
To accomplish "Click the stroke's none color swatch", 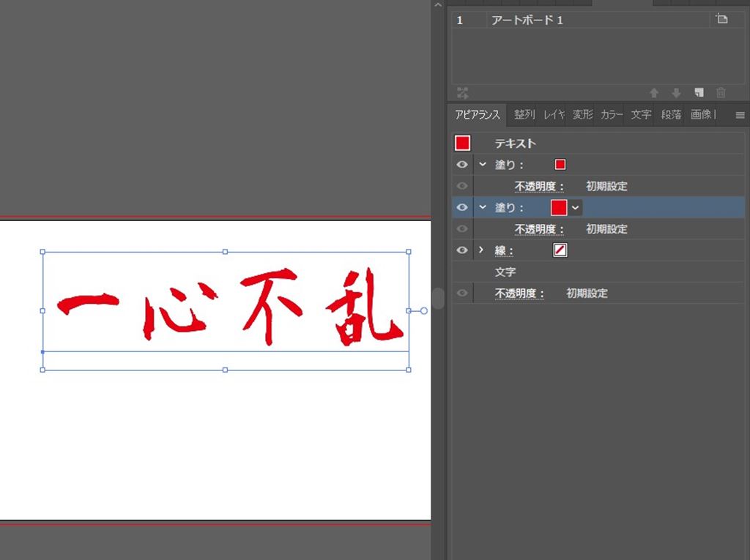I will (x=560, y=250).
